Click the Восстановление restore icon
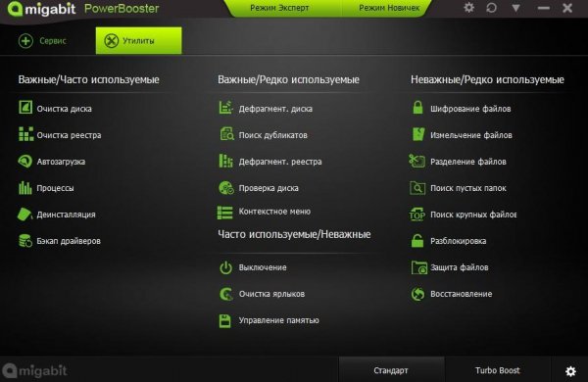This screenshot has width=588, height=382. [417, 294]
